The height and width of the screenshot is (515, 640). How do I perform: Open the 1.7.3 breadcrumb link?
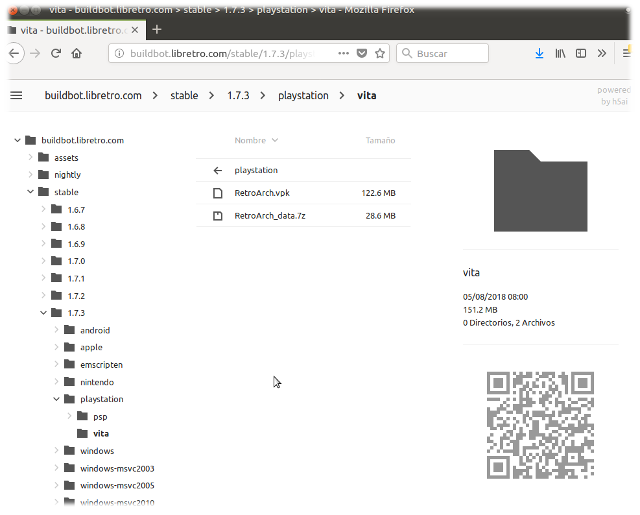[238, 95]
